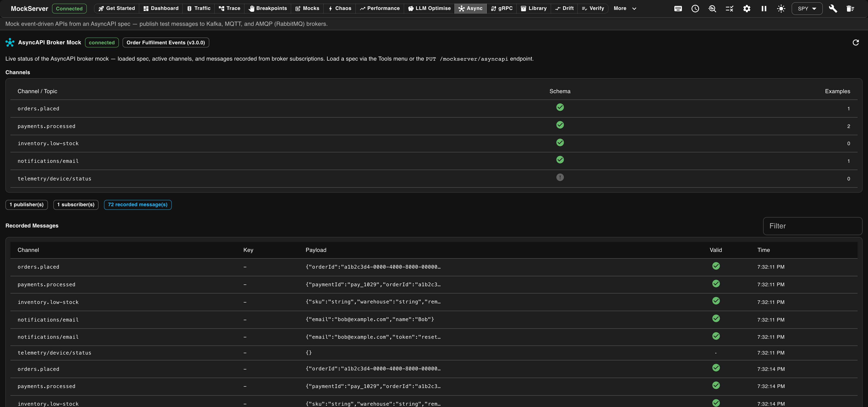This screenshot has width=868, height=407.
Task: Expand the More menu
Action: click(x=625, y=8)
